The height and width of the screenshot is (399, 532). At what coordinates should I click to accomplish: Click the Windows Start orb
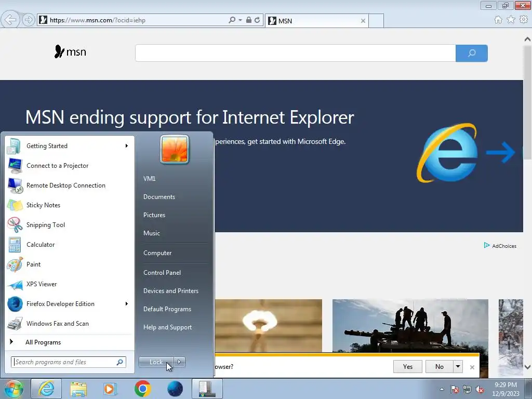click(x=14, y=389)
